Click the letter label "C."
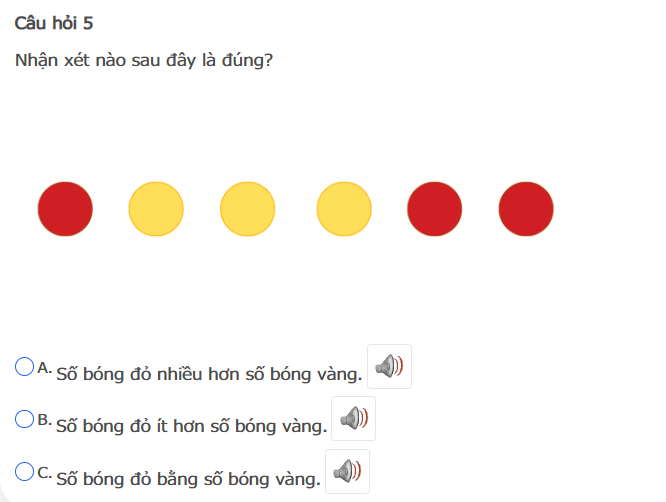The image size is (666, 502). pyautogui.click(x=45, y=472)
